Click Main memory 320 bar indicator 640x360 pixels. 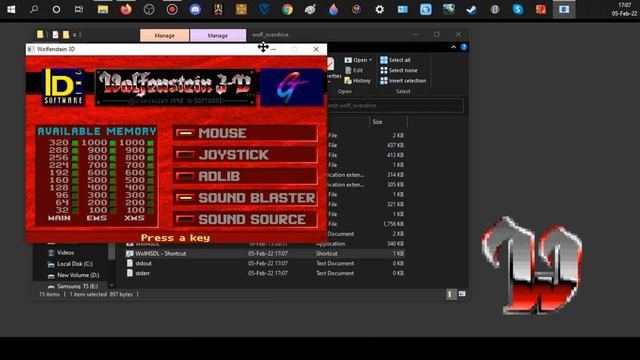coord(75,143)
